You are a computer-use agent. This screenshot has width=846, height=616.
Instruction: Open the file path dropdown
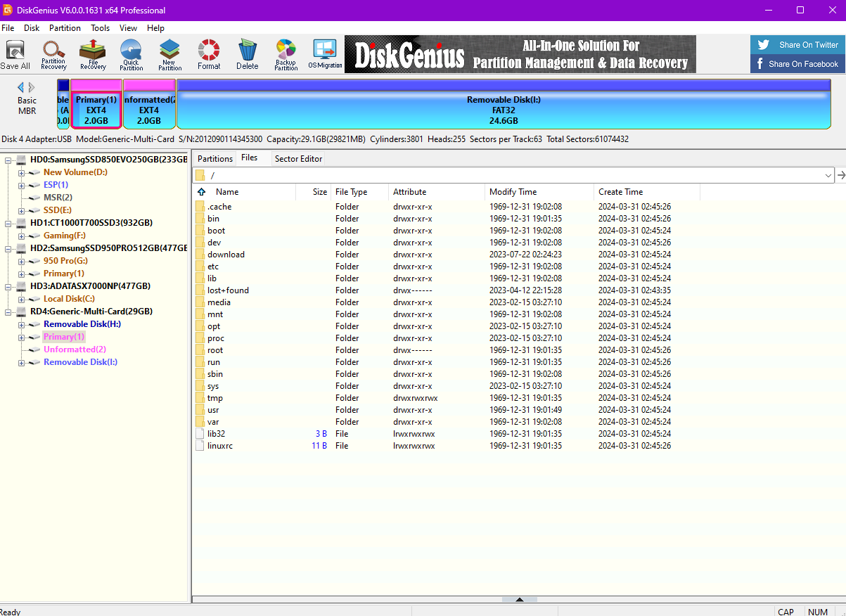[827, 175]
